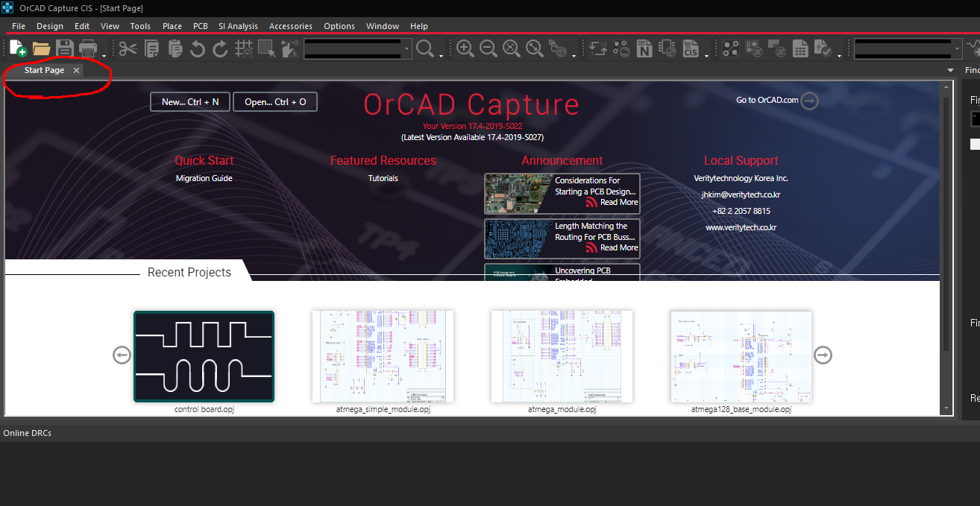980x506 pixels.
Task: Open atmega128_base_module.opj project thumbnail
Action: click(741, 356)
